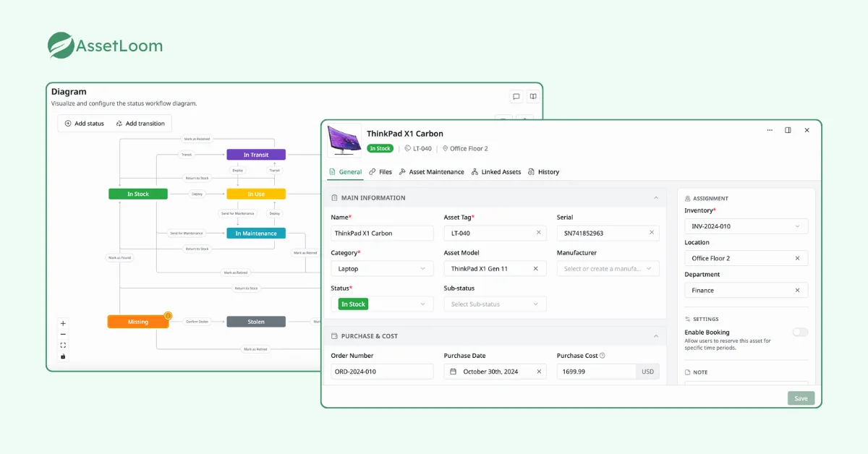Fit diagram to view icon
Screen dimensions: 868x454
pos(63,345)
